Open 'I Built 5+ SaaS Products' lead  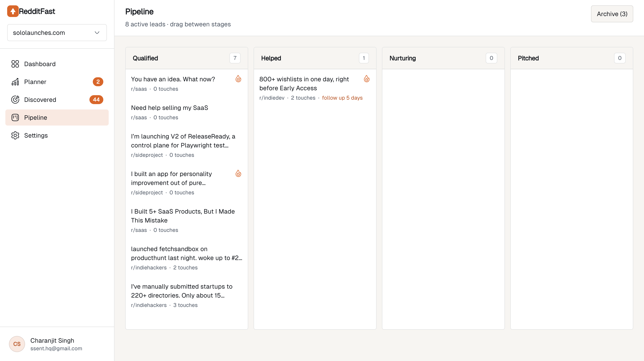[186, 220]
